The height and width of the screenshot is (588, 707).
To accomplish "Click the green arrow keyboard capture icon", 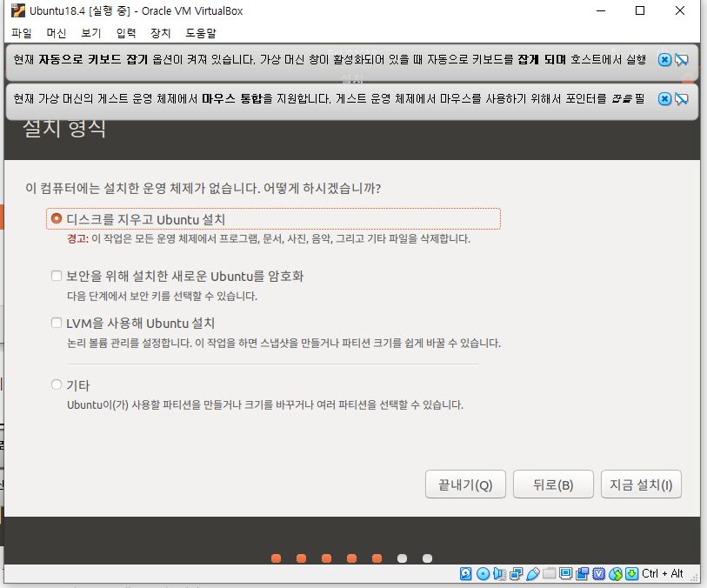I will point(631,573).
